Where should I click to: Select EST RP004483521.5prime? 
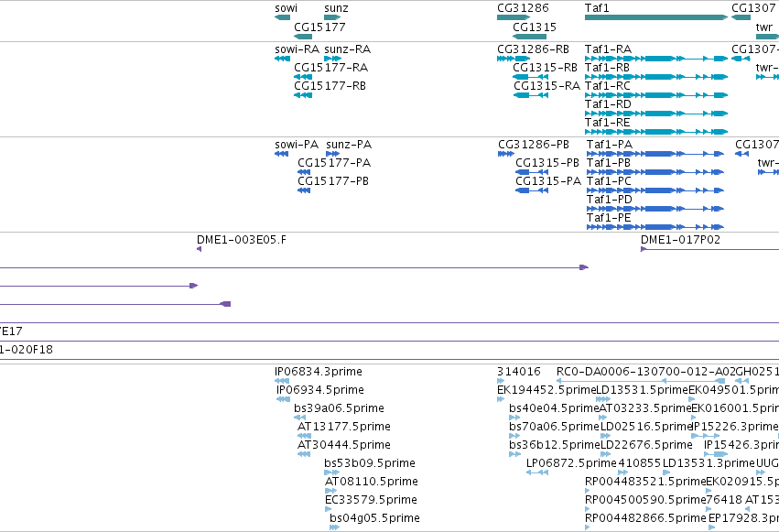point(588,492)
